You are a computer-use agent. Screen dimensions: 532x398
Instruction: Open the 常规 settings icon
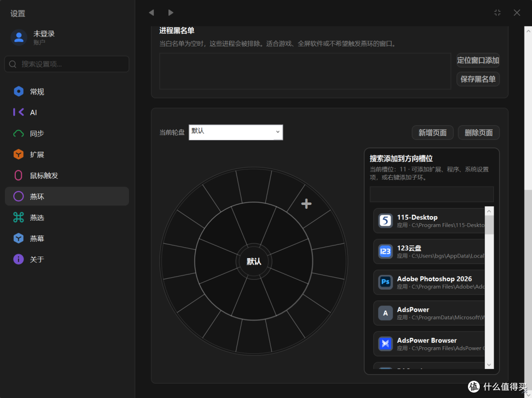[x=19, y=91]
